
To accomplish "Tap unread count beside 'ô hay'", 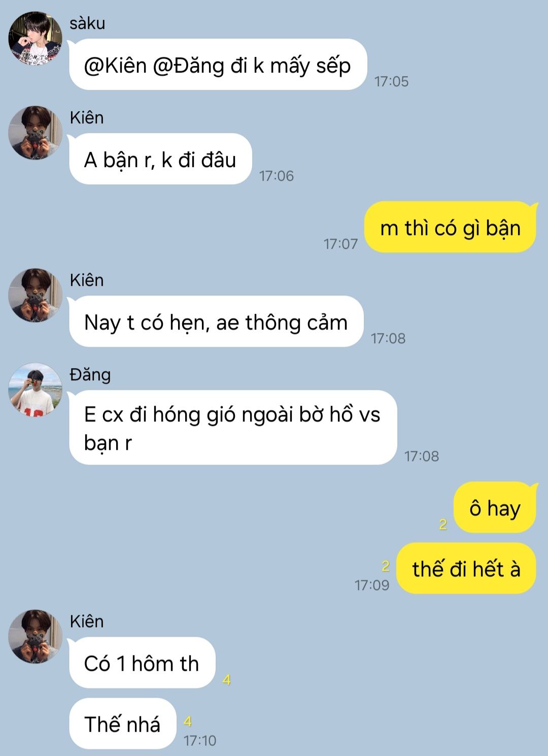I will point(443,524).
